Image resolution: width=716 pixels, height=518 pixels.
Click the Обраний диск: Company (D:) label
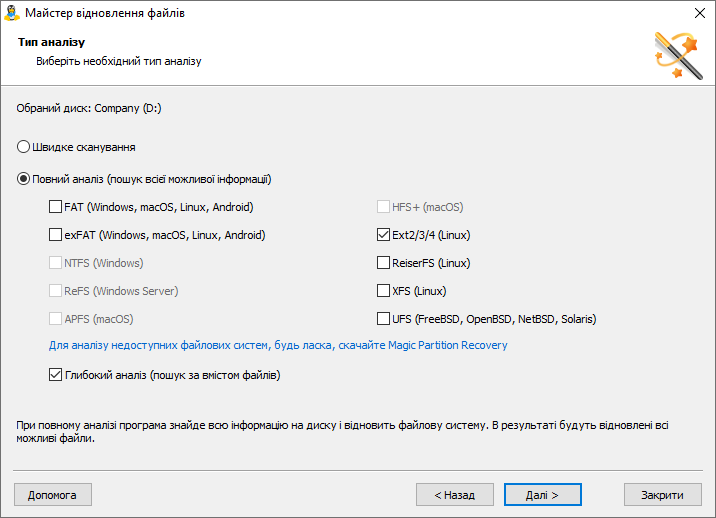point(89,107)
